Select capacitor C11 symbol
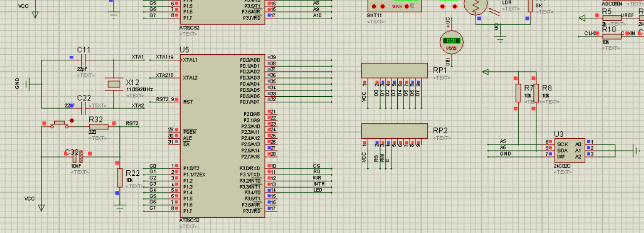 tap(83, 60)
